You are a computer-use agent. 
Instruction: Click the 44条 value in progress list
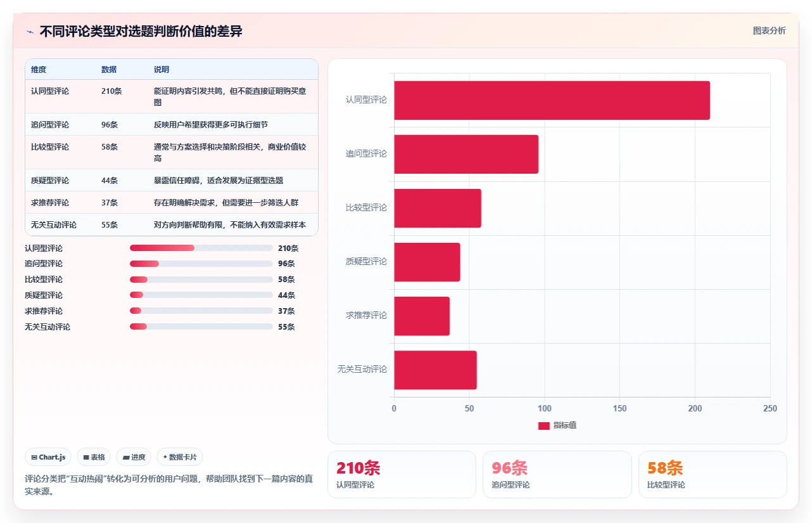286,295
